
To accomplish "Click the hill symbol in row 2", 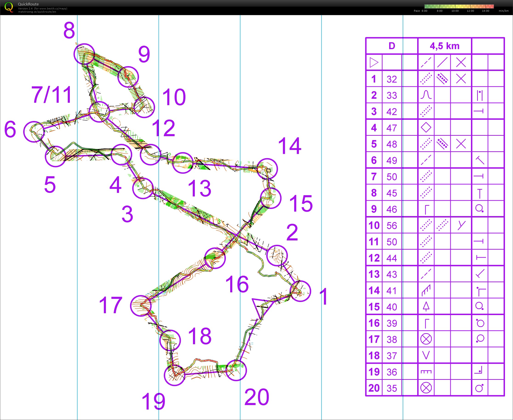I will [426, 95].
